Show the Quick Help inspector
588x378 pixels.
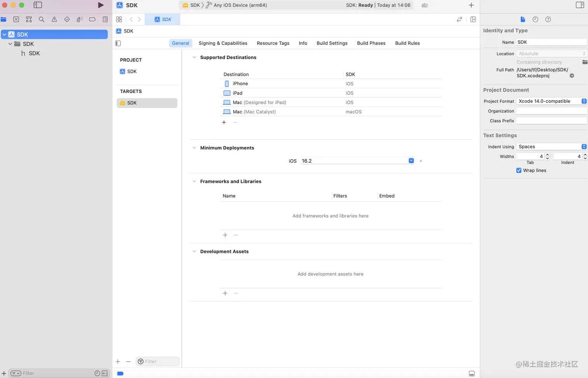pyautogui.click(x=548, y=19)
